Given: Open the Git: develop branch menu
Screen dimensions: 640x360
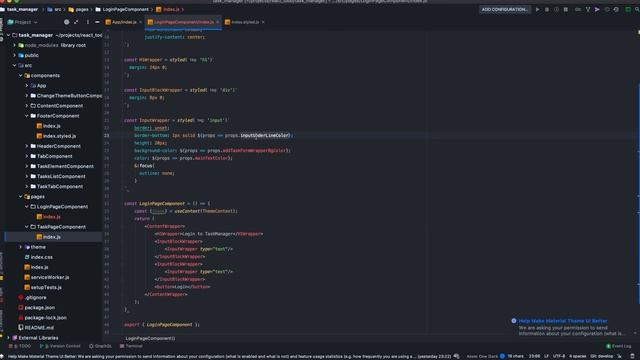Looking at the screenshot, I should click(x=602, y=356).
